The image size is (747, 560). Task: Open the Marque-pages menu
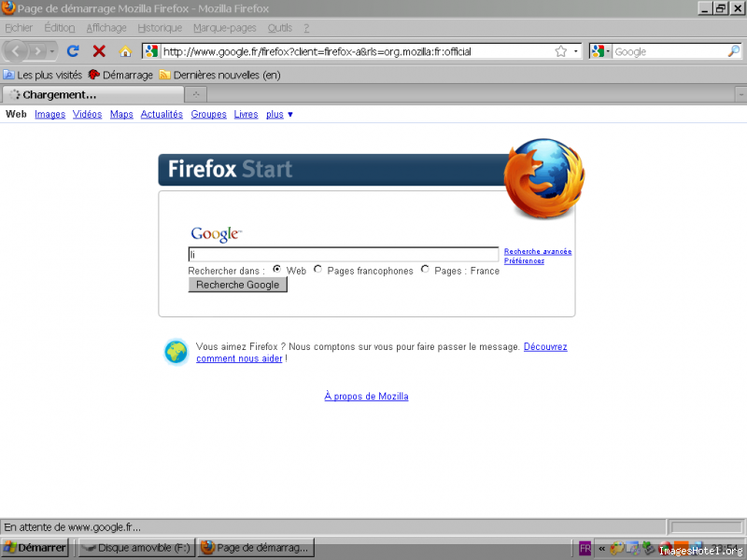(224, 28)
